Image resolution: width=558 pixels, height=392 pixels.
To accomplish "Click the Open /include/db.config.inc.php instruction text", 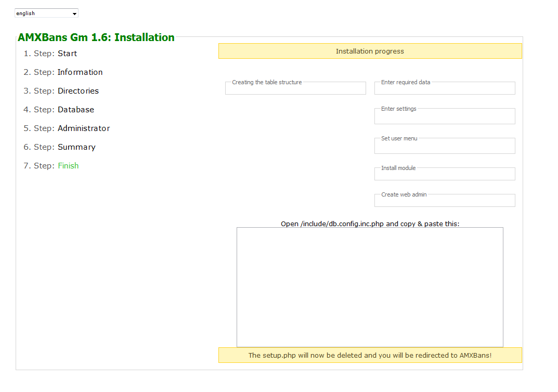I will point(370,224).
